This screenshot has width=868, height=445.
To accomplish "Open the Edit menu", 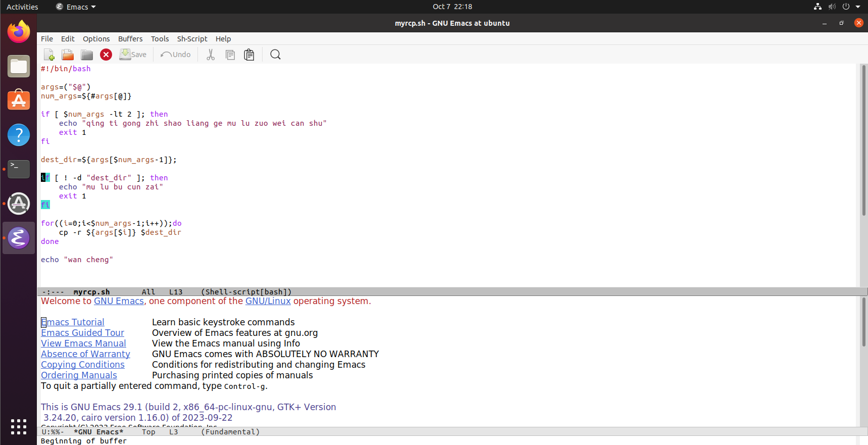I will tap(68, 39).
